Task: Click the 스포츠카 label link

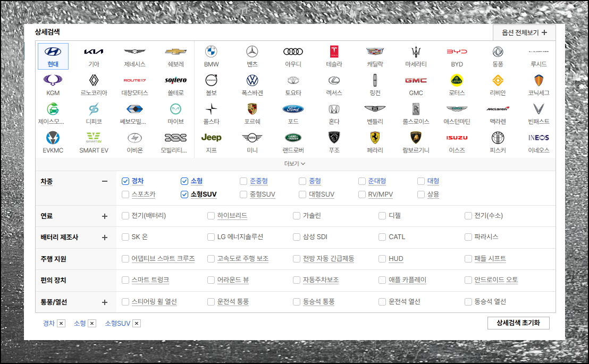Action: [144, 194]
